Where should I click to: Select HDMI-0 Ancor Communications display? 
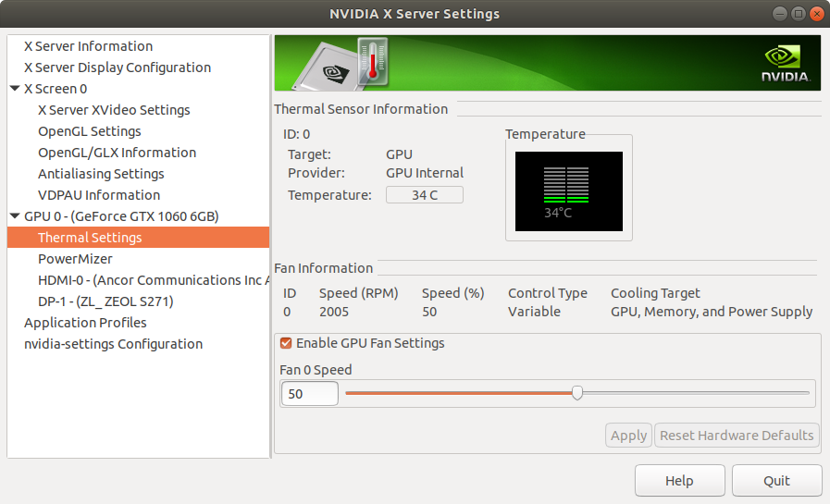(154, 280)
